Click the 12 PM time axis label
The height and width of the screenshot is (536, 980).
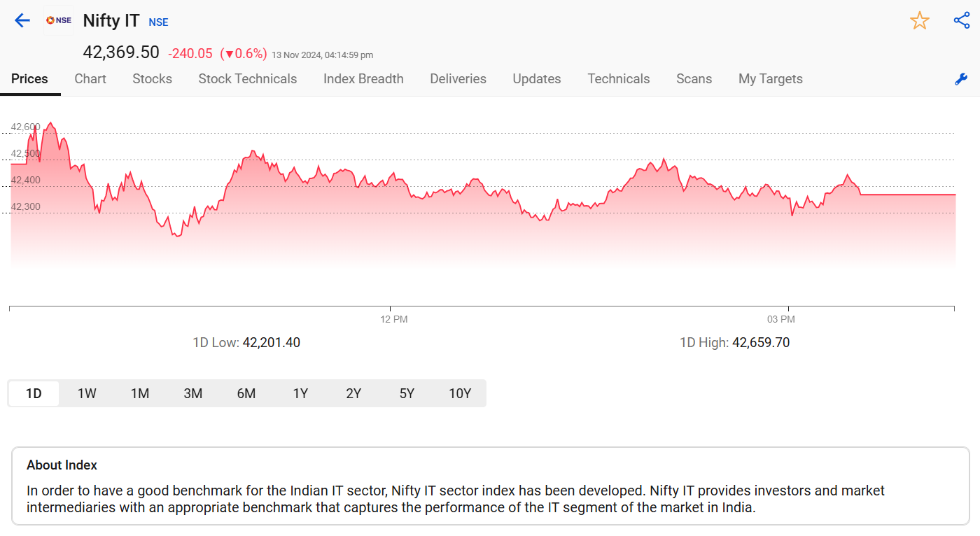coord(394,319)
